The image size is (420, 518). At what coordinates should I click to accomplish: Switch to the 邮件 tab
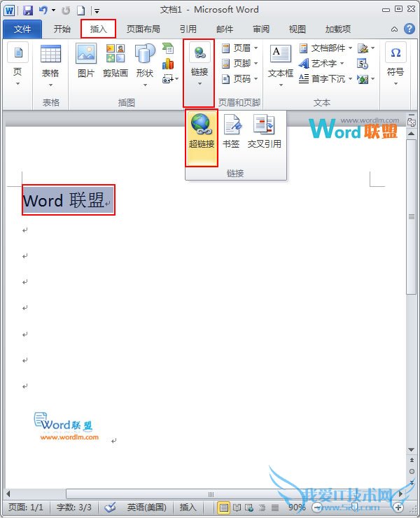point(225,29)
